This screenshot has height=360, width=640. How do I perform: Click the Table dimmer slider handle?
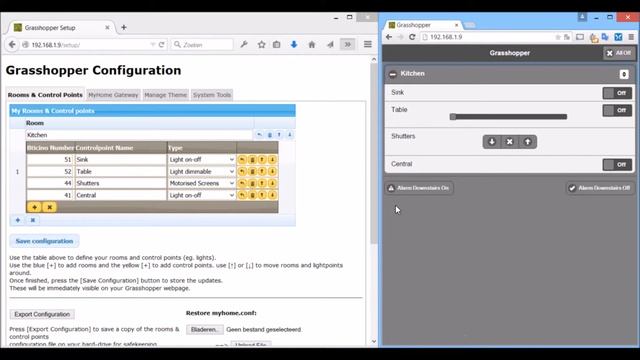coord(453,117)
